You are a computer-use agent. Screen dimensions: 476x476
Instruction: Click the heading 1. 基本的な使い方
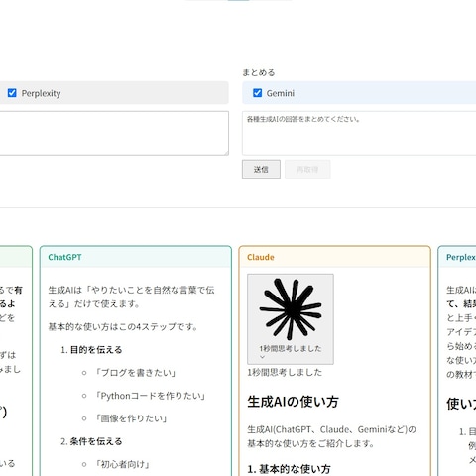289,469
